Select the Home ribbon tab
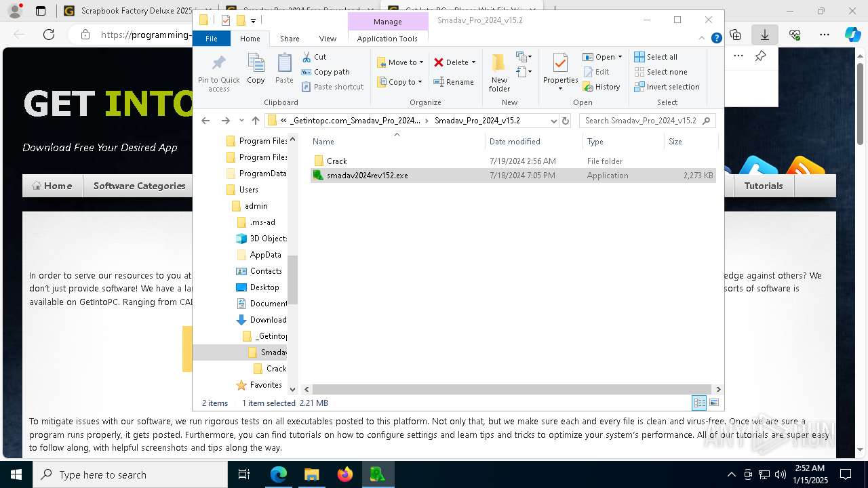This screenshot has width=868, height=488. coord(250,39)
